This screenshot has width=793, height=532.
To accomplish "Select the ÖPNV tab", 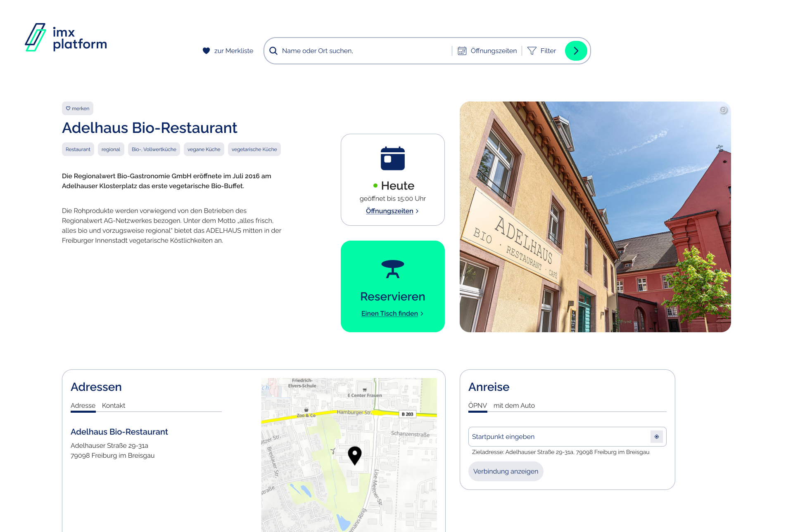I will tap(477, 406).
